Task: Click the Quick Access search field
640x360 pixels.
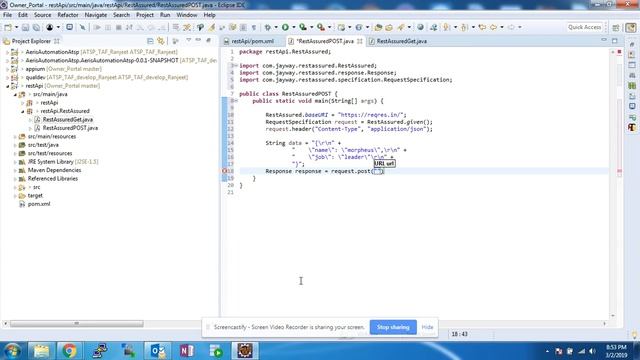Action: [584, 27]
